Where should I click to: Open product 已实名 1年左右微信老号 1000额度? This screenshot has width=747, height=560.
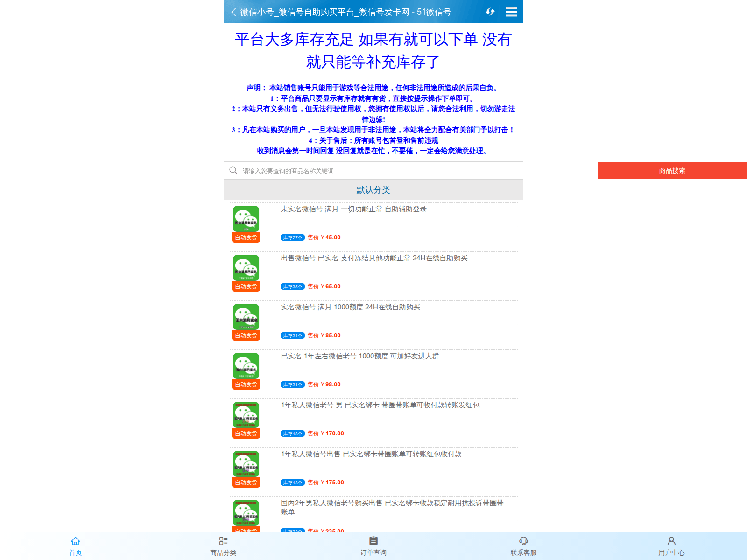[359, 356]
